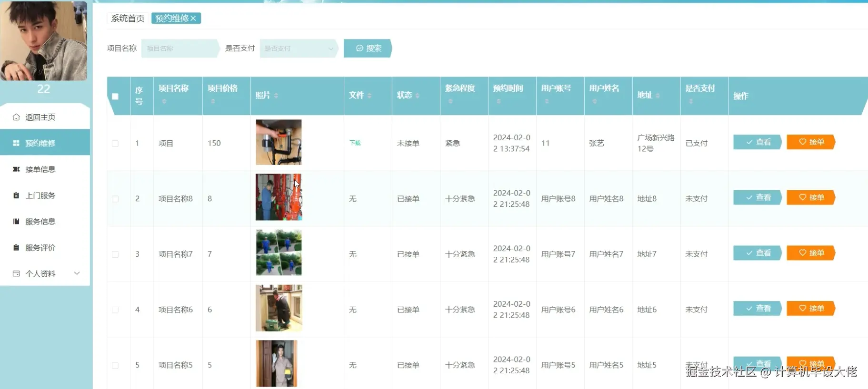
Task: Click the address cell 广场新兴路12号
Action: [656, 143]
